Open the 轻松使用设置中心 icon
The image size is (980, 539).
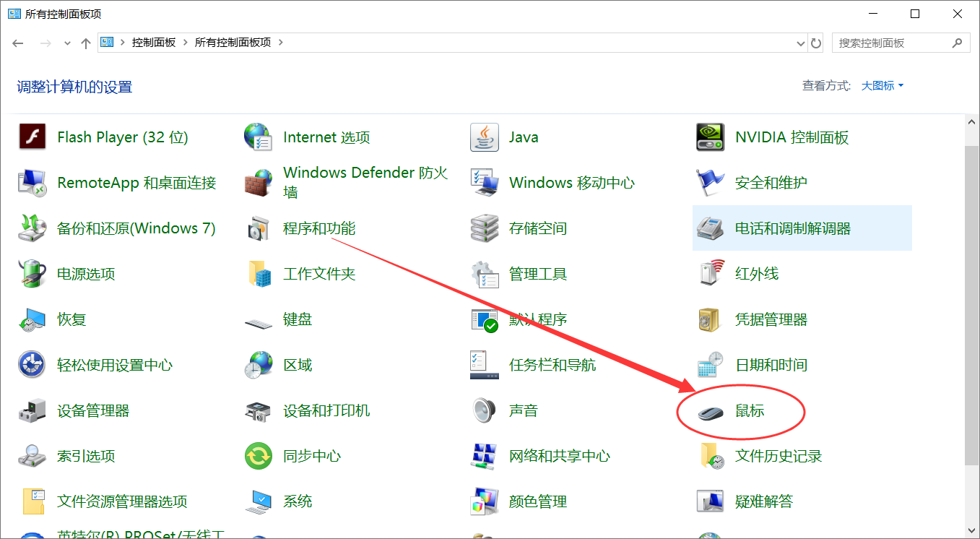pyautogui.click(x=32, y=365)
